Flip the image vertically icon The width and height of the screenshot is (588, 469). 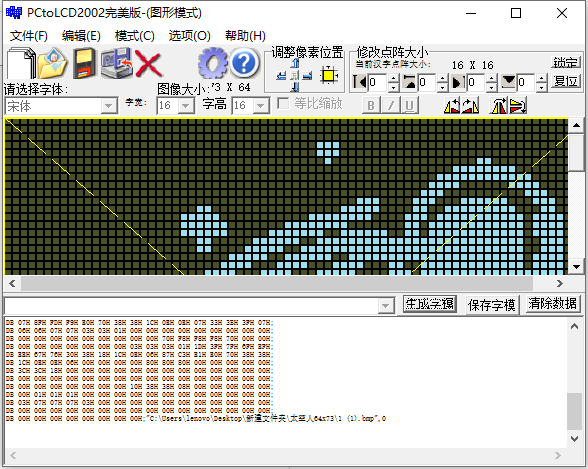point(518,105)
